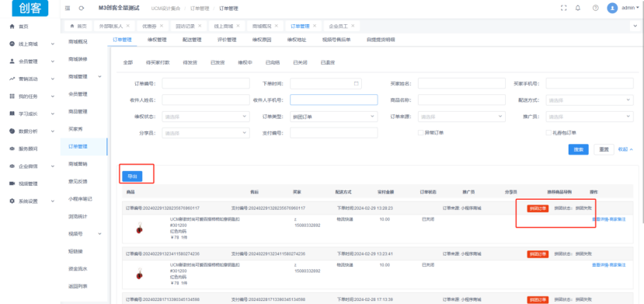Click the 首页 home icon in main sidebar

pyautogui.click(x=12, y=26)
